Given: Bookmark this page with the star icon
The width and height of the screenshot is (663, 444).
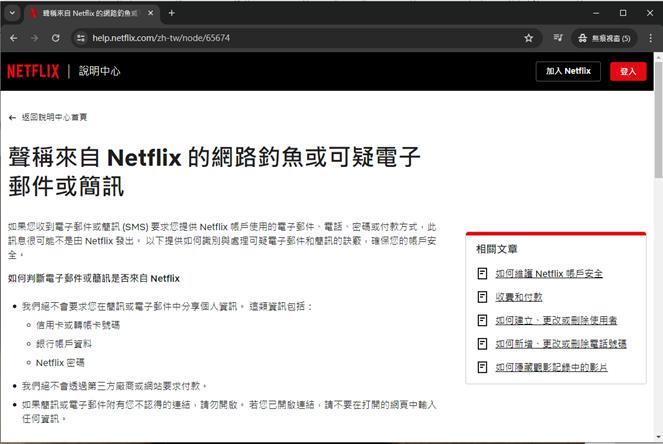Looking at the screenshot, I should point(529,38).
